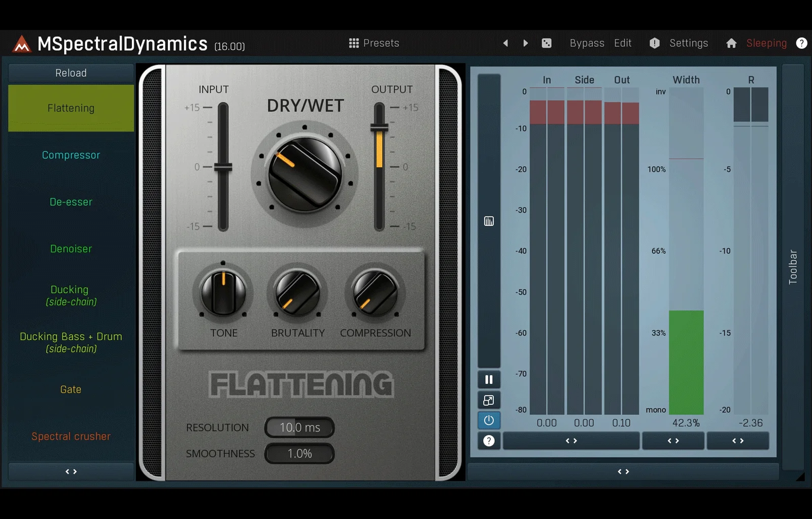Click the meter bars icon in strip
The height and width of the screenshot is (519, 812).
tap(489, 221)
